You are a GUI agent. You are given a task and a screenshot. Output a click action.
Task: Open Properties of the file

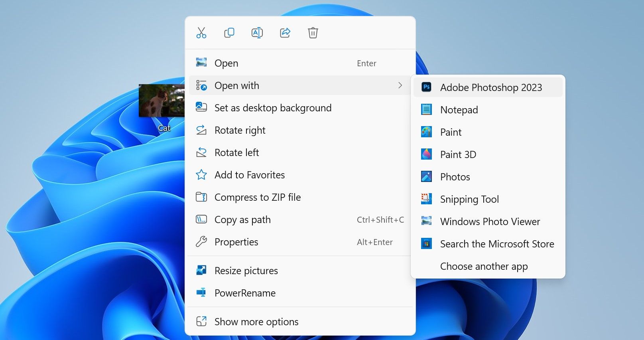coord(236,242)
